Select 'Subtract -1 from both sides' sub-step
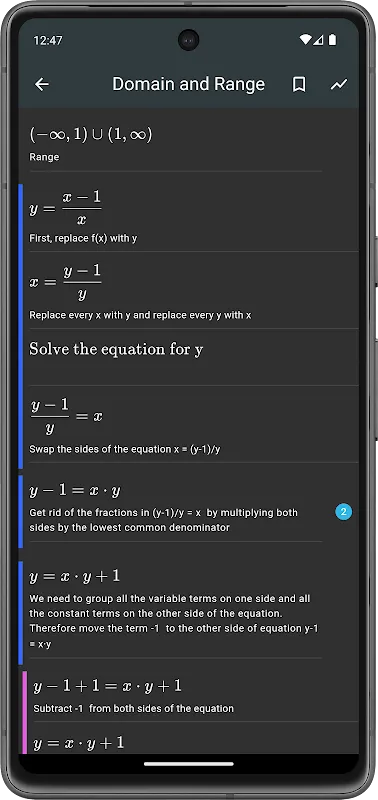378x800 pixels. [193, 696]
